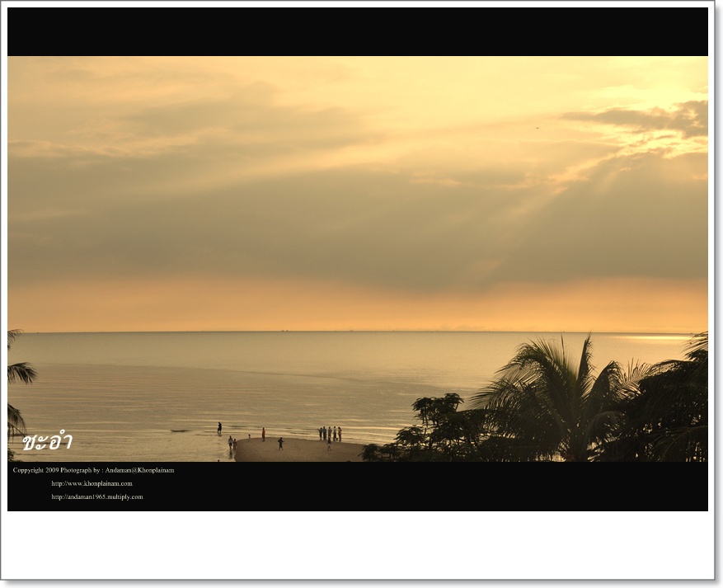The width and height of the screenshot is (723, 588).
Task: Open the www.khonplainam.com link
Action: click(x=92, y=483)
